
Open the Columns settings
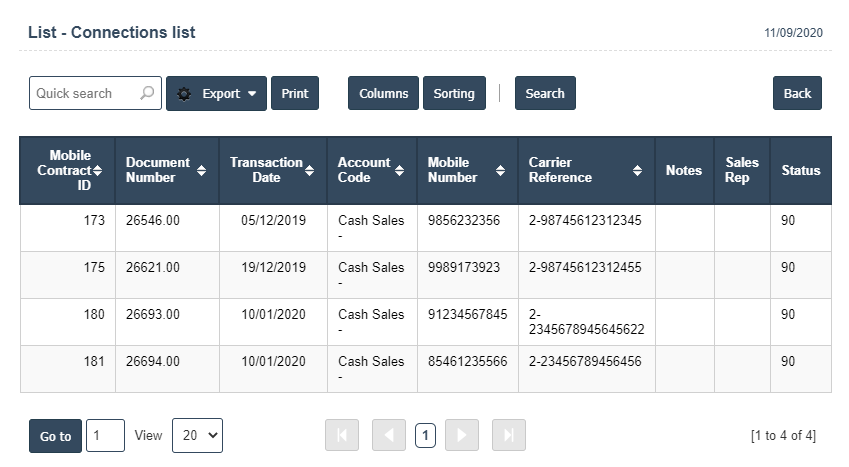(383, 93)
